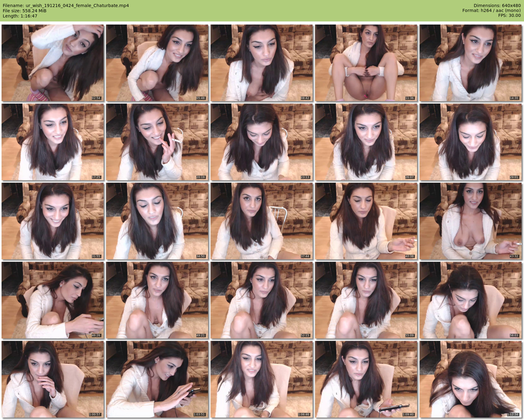Screen dimensions: 524x420
Task: Select the frame with timestamp 11:36
Action: (366, 63)
